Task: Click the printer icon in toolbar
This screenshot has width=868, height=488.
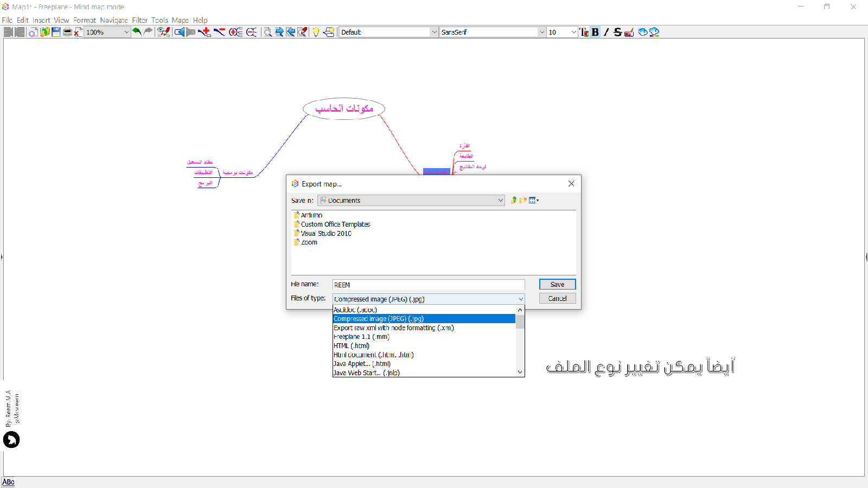Action: tap(67, 32)
